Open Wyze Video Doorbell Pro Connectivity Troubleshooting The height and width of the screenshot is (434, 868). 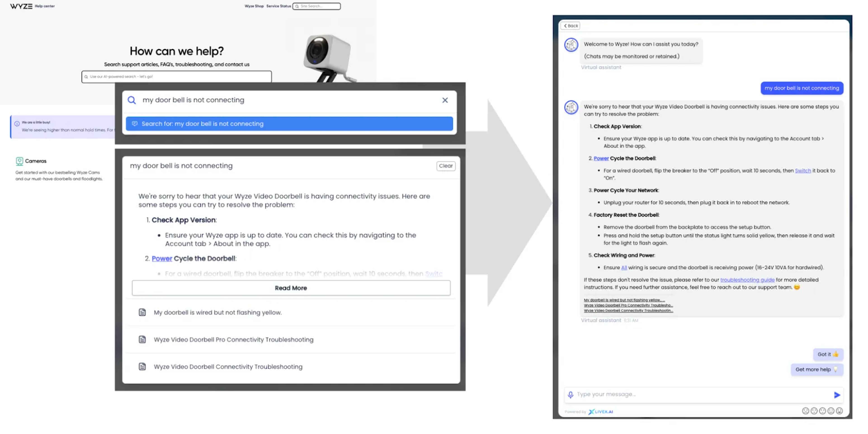coord(234,339)
